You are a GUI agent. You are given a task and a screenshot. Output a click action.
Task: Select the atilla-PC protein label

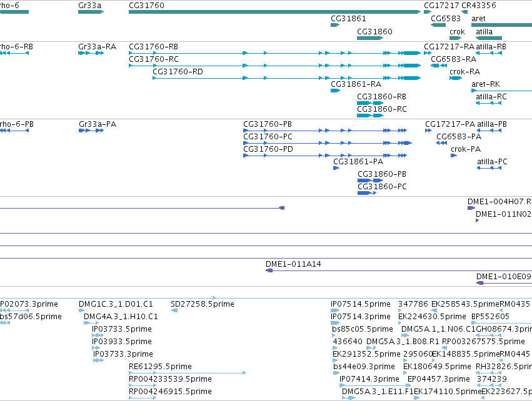click(493, 162)
